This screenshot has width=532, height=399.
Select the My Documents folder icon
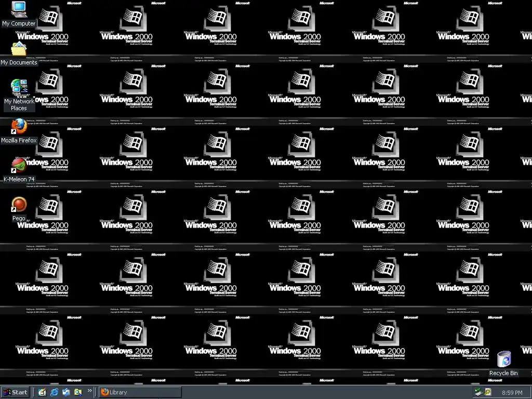click(x=19, y=49)
